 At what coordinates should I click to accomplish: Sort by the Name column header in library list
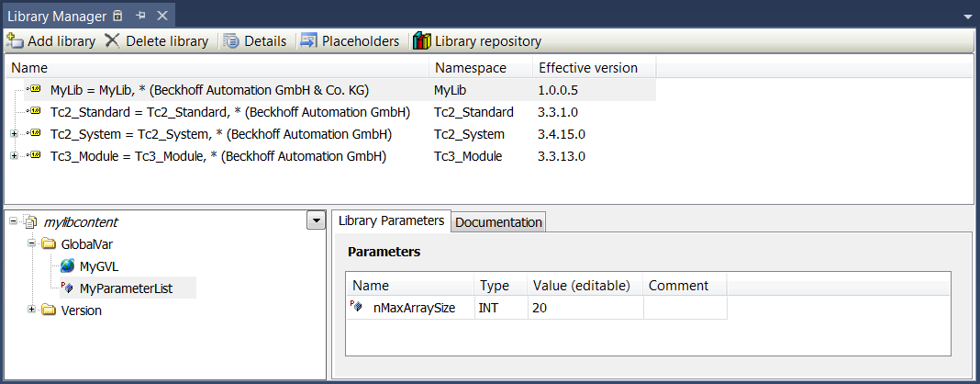tap(217, 68)
